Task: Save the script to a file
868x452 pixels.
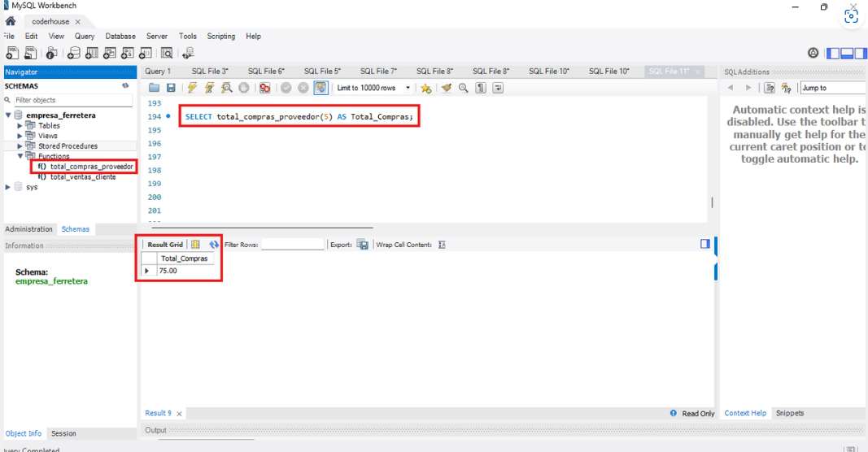Action: 171,88
